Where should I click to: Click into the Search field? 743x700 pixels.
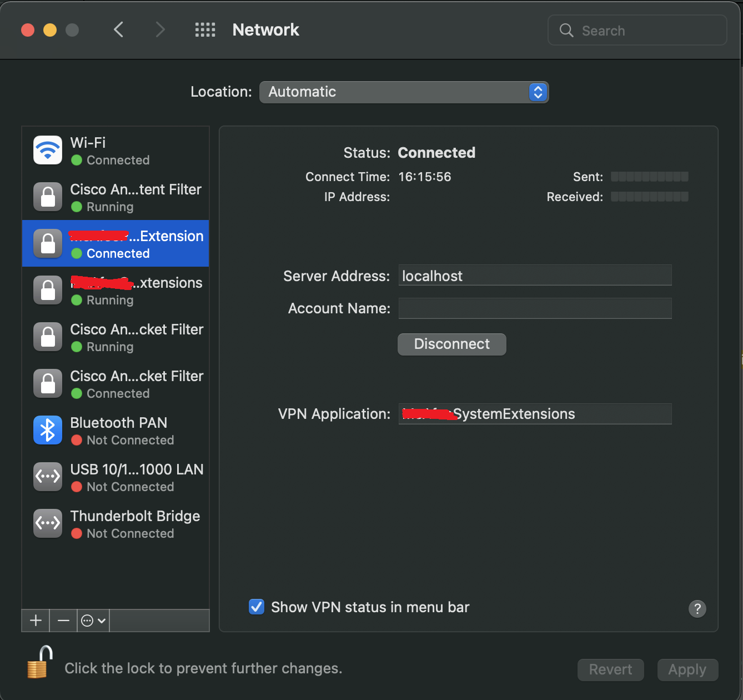(644, 31)
